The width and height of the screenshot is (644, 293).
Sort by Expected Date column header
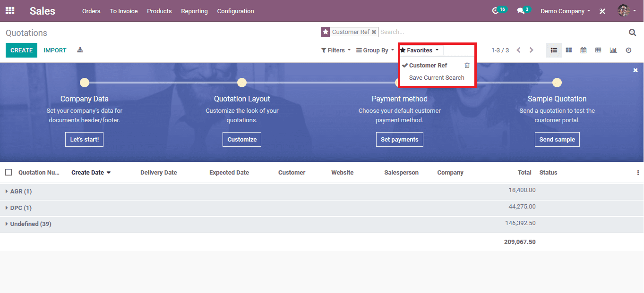tap(229, 173)
